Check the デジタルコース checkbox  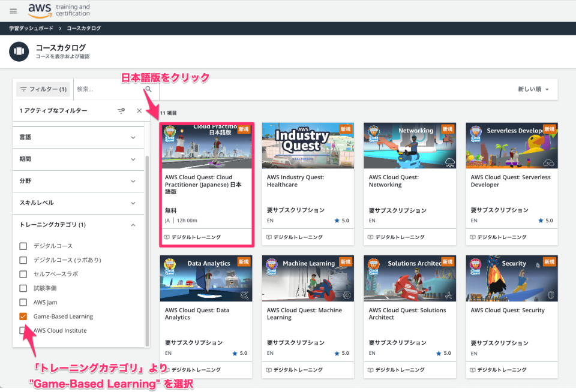[23, 246]
